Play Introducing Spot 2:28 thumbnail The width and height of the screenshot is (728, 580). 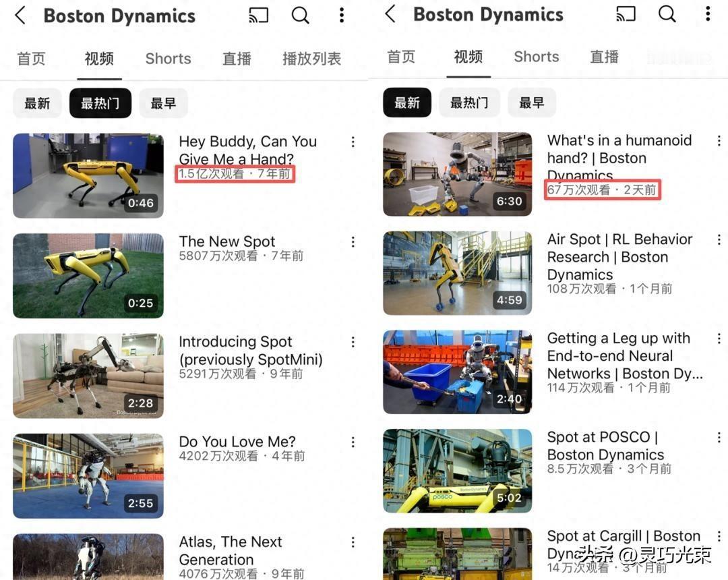(88, 376)
